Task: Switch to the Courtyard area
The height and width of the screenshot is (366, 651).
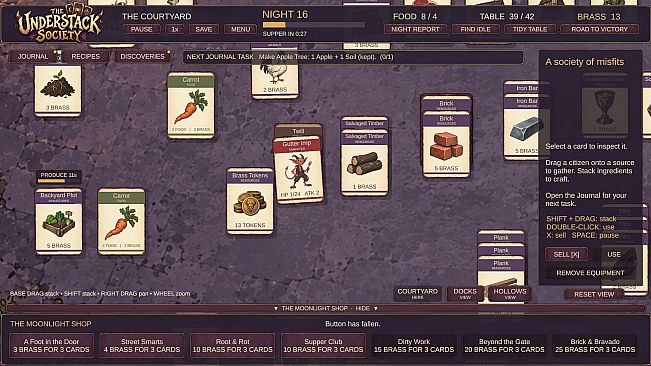Action: 417,293
